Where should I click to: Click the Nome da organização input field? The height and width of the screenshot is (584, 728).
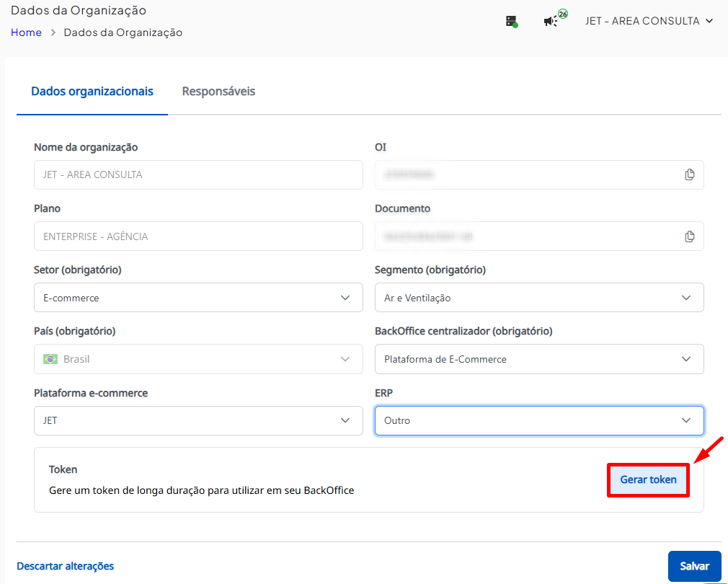pyautogui.click(x=198, y=174)
